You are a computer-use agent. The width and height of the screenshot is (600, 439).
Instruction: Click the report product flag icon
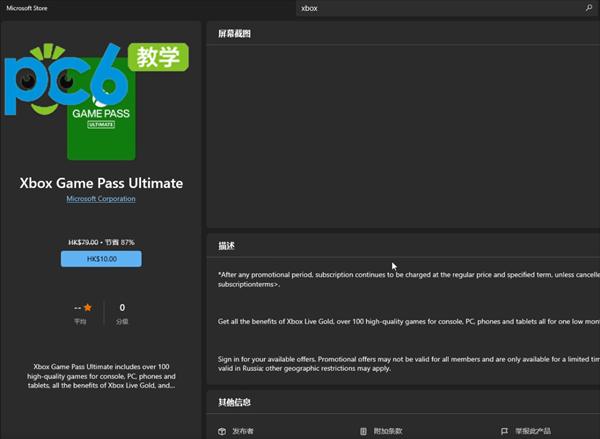[x=504, y=431]
